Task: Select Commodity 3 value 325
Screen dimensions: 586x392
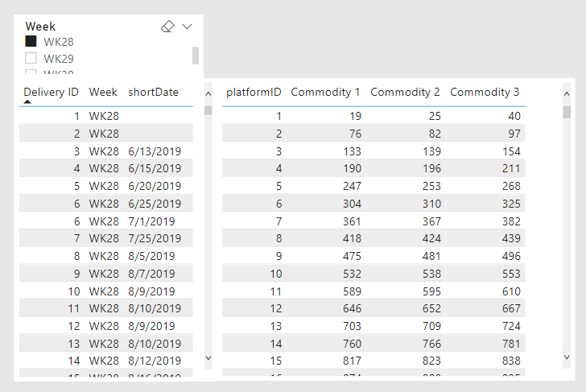Action: (511, 204)
